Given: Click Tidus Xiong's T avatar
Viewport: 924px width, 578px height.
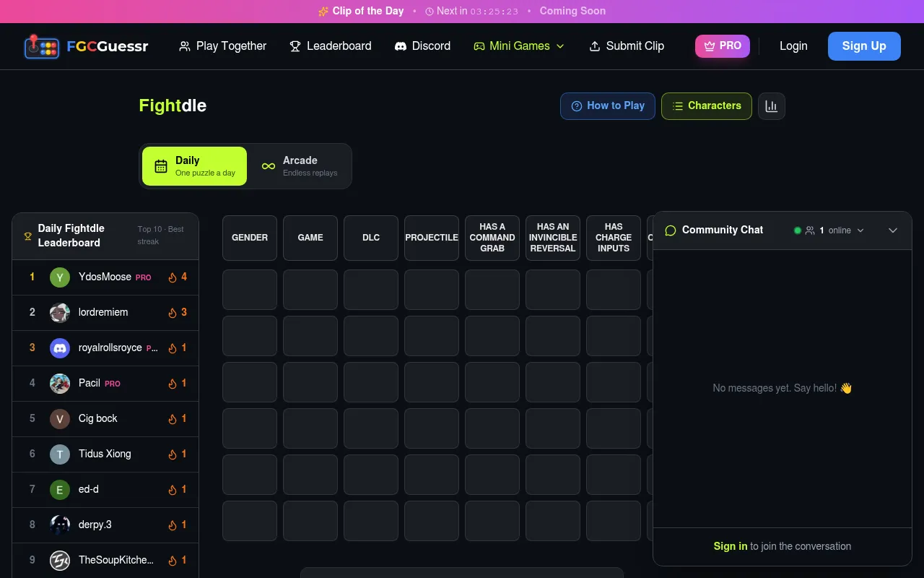Looking at the screenshot, I should (x=60, y=454).
